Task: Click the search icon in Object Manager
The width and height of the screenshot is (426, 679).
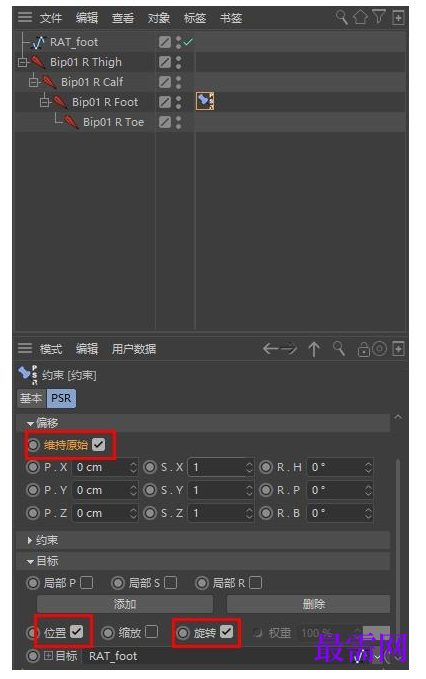Action: [342, 17]
